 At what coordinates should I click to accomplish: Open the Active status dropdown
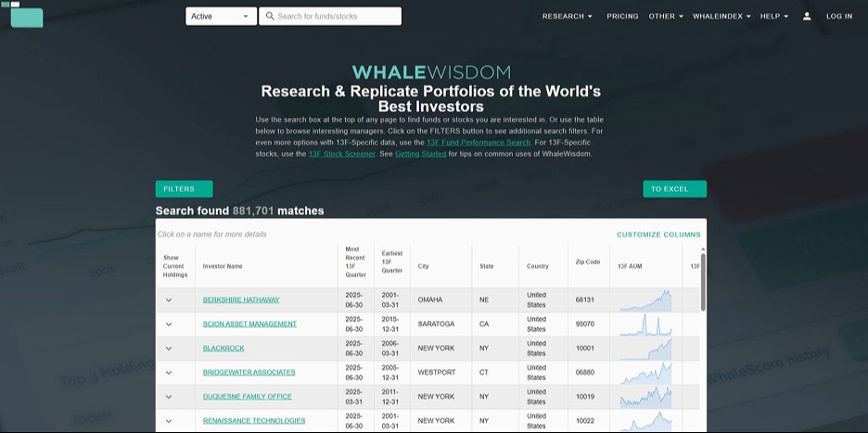[221, 16]
